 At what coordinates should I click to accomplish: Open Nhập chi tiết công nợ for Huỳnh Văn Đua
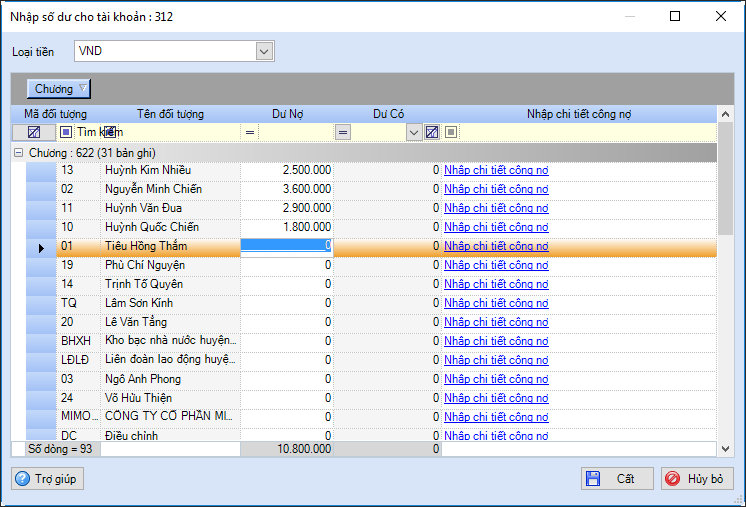click(x=496, y=208)
